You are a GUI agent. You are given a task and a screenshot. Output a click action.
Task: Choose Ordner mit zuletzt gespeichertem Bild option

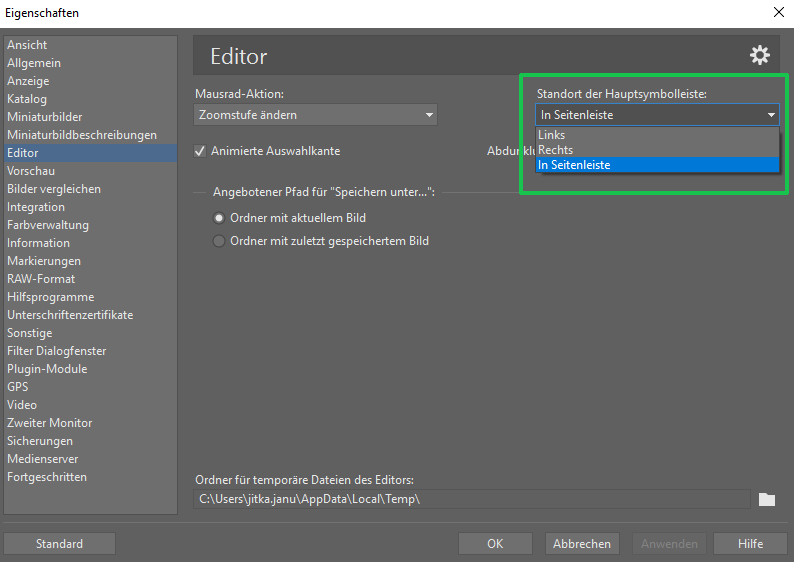pos(219,241)
